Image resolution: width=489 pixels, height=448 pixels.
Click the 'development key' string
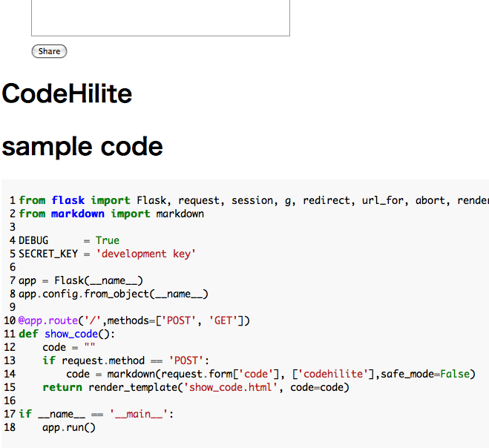click(145, 254)
